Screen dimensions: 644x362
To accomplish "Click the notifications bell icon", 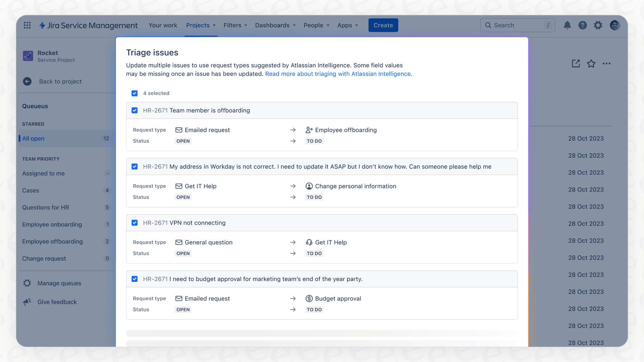I will (x=567, y=25).
